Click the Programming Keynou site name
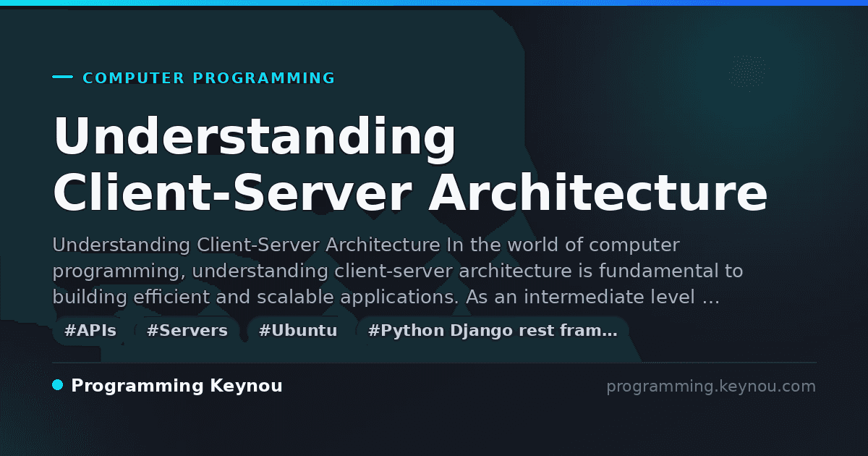The height and width of the screenshot is (456, 868). (x=176, y=386)
